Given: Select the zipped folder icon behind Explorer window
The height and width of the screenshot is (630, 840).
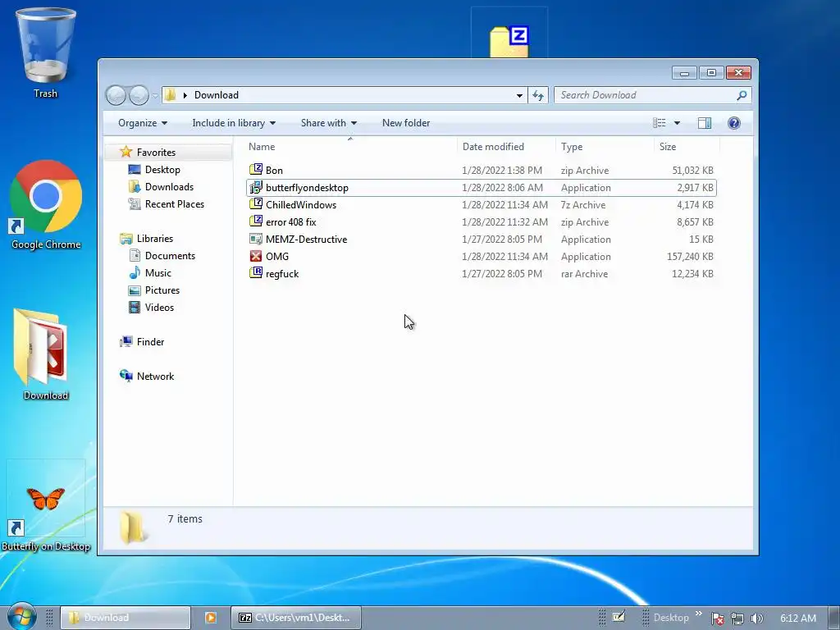Looking at the screenshot, I should (509, 41).
